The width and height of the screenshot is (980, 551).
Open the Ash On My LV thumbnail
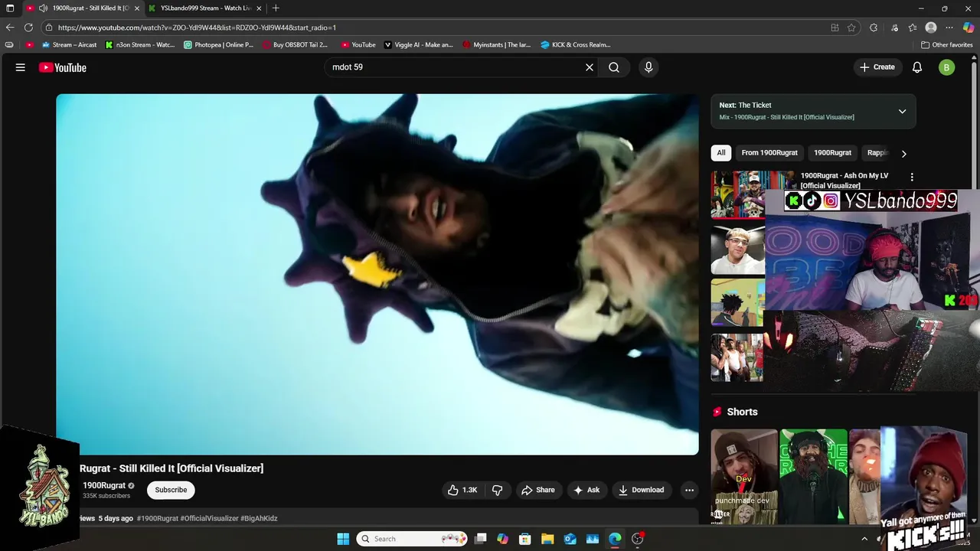[737, 194]
